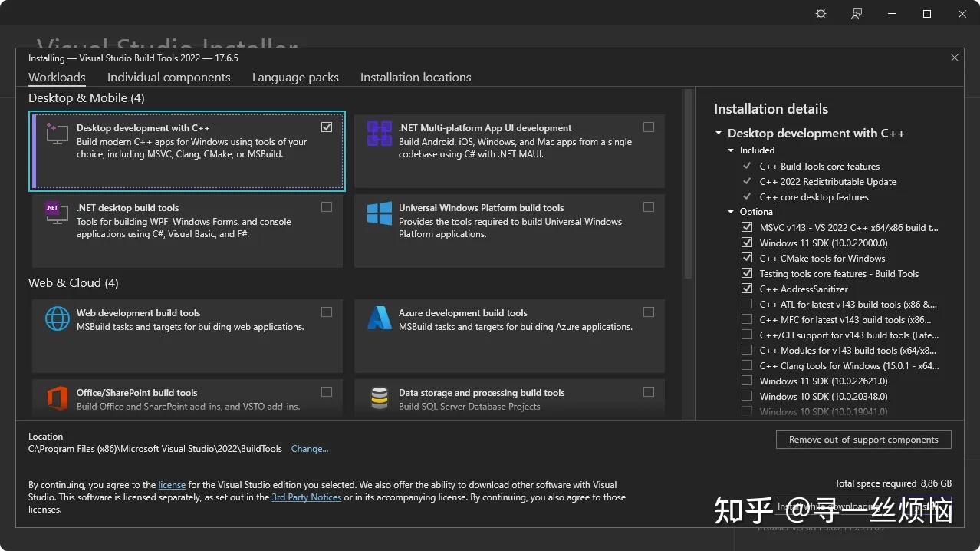Viewport: 980px width, 551px height.
Task: Click the Web development build tools globe icon
Action: (57, 318)
